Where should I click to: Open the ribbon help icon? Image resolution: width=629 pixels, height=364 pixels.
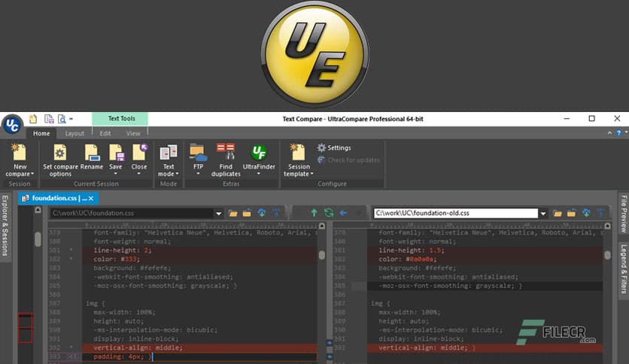coord(618,132)
